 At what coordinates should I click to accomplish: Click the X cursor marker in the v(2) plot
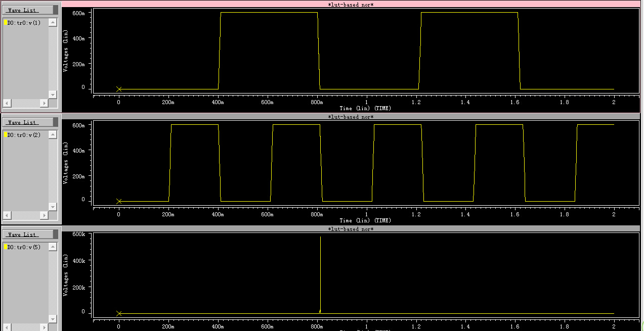[119, 202]
